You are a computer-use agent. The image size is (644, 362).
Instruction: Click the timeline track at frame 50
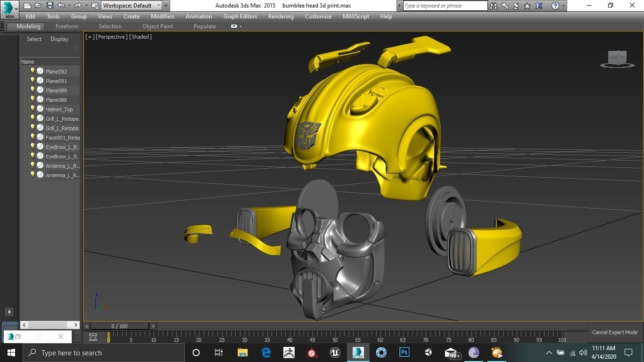[x=335, y=336]
